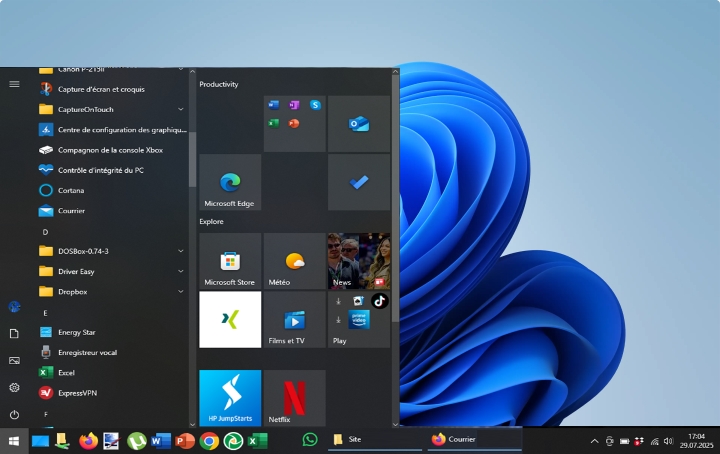Open the pinned folder with green connector icon
The image size is (720, 454).
tap(62, 441)
